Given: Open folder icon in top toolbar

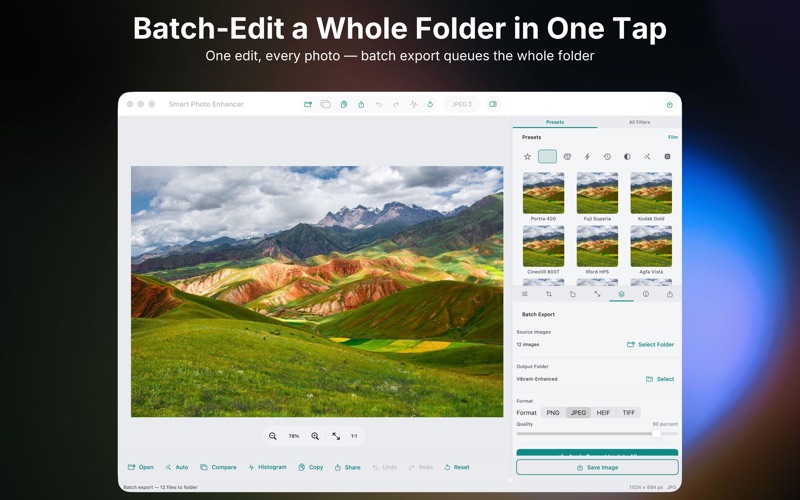Looking at the screenshot, I should pos(308,104).
